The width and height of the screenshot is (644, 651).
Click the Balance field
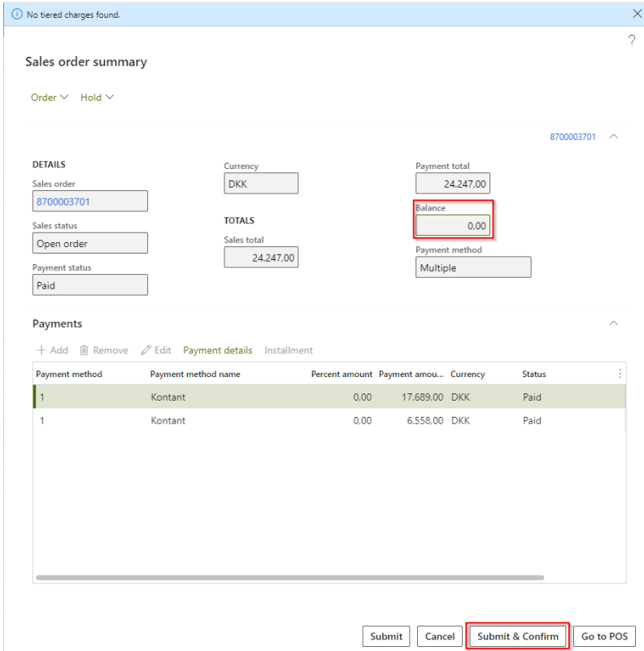pos(453,226)
